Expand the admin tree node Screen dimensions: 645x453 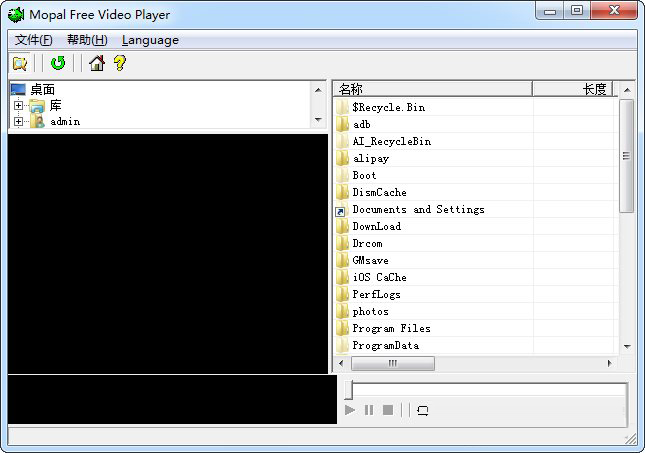tap(18, 121)
